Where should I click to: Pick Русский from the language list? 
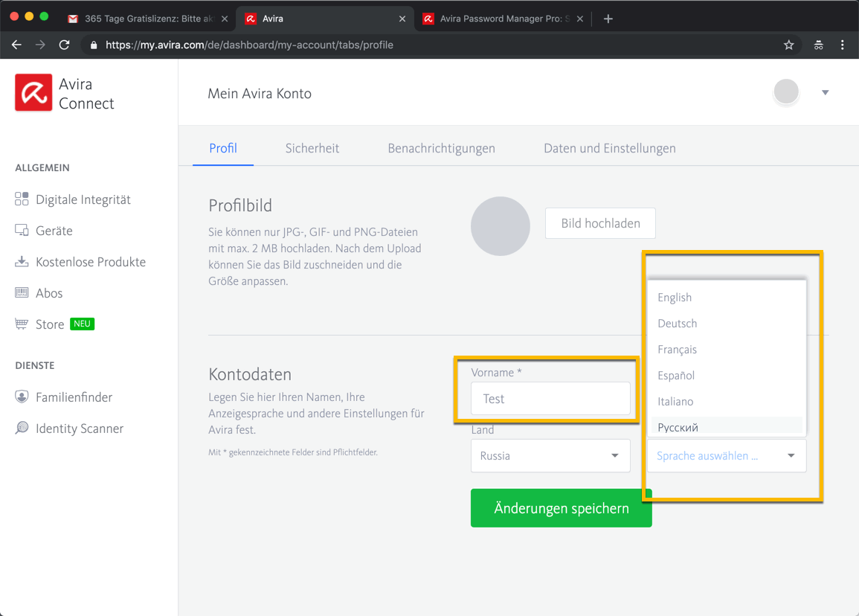pos(727,426)
